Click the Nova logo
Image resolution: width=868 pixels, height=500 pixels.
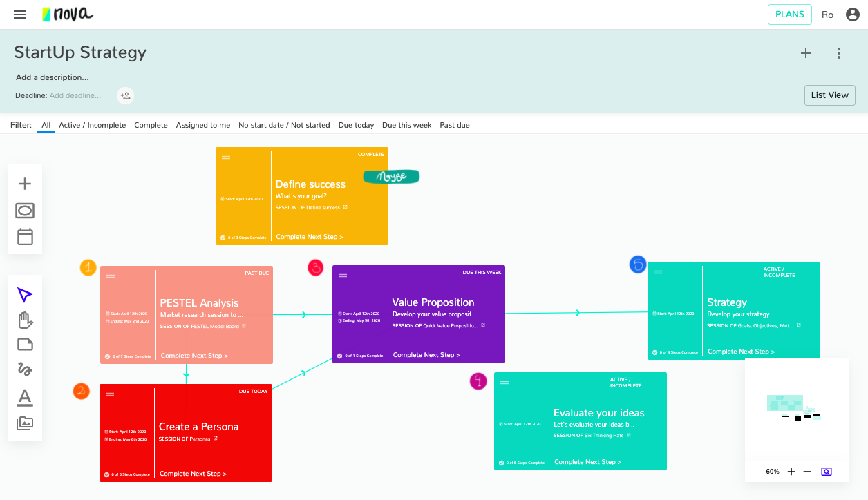pos(67,14)
